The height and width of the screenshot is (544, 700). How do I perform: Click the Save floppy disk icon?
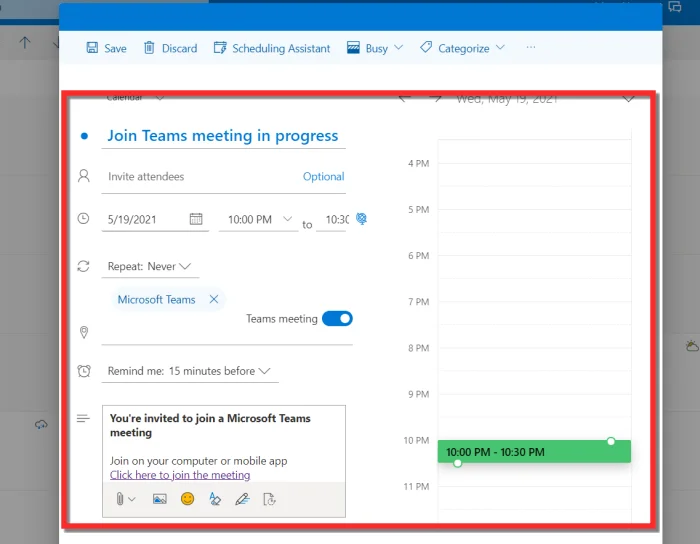pos(92,48)
